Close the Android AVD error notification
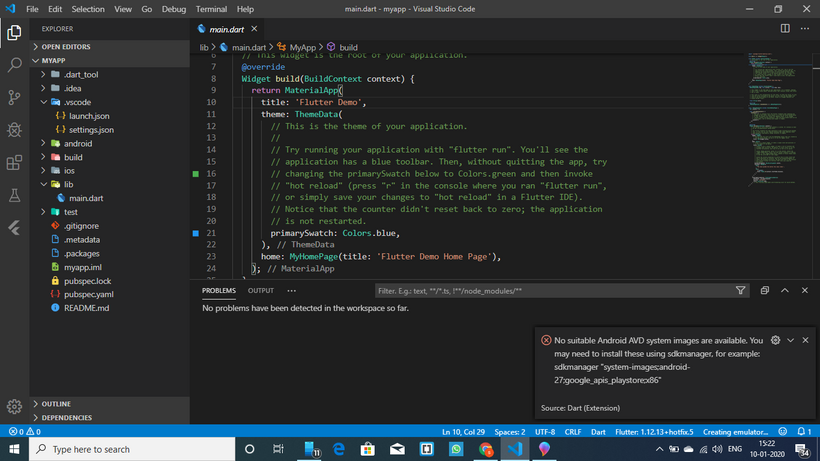Image resolution: width=820 pixels, height=461 pixels. coord(805,340)
